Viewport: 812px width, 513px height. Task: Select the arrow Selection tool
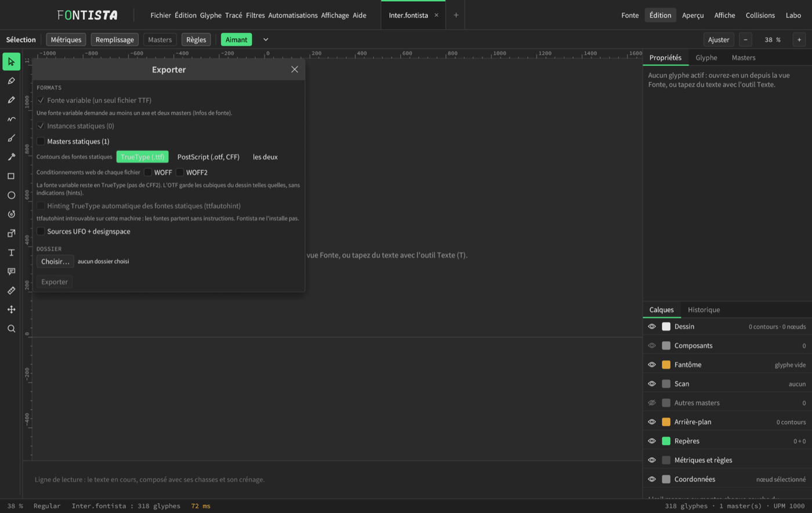11,61
